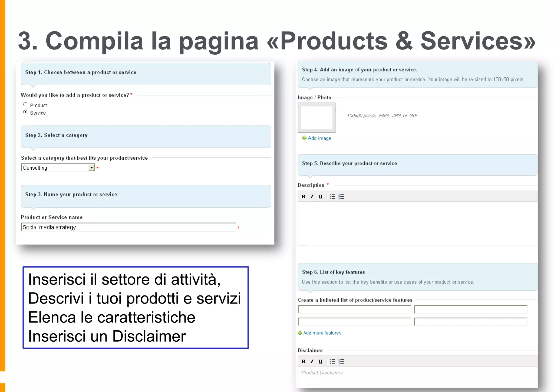
Task: Click 'Step 3. Name your product or service' heading
Action: click(71, 195)
